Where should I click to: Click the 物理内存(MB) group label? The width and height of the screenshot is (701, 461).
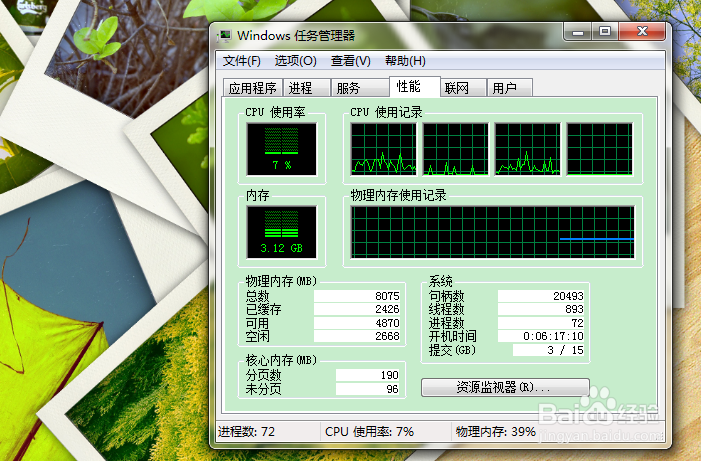(x=281, y=281)
